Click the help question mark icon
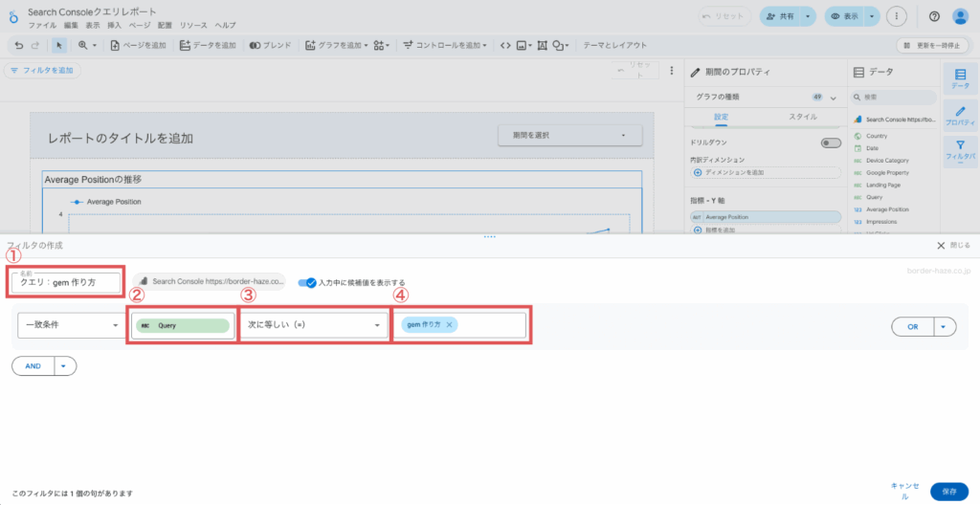This screenshot has width=980, height=505. pos(934,16)
